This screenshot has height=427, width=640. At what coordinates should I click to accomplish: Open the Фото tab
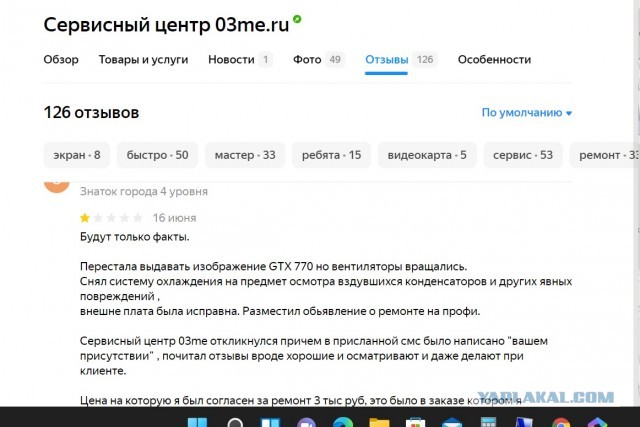319,60
